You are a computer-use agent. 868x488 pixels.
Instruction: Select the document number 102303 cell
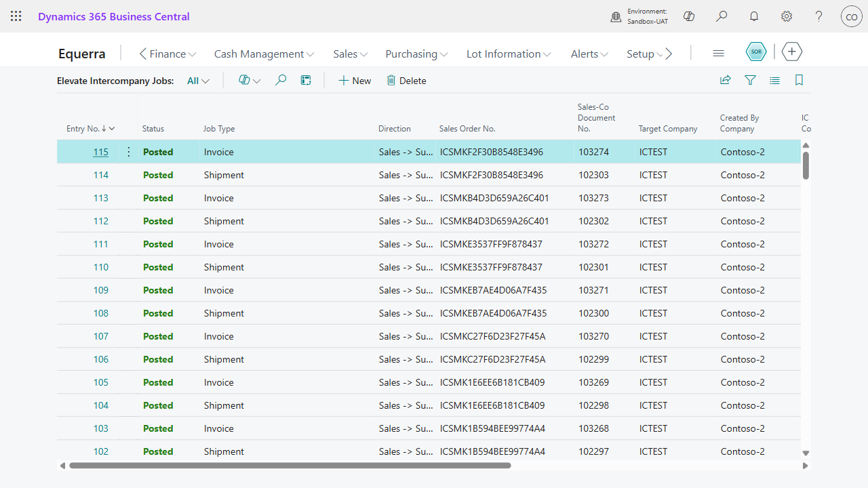pyautogui.click(x=594, y=175)
